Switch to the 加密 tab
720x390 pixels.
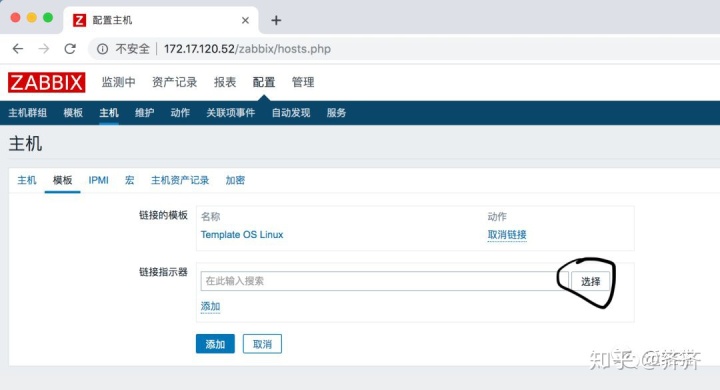click(235, 180)
